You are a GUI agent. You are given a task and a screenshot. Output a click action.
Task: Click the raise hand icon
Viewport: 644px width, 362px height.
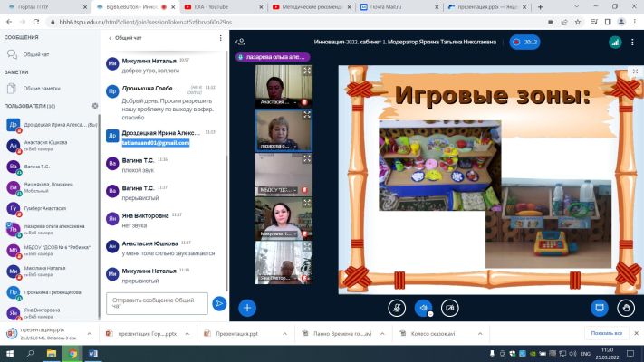click(x=626, y=308)
